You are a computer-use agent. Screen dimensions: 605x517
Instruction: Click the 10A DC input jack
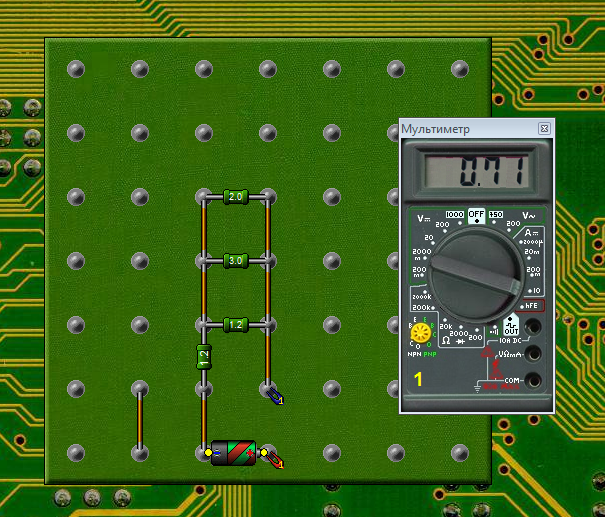[533, 326]
